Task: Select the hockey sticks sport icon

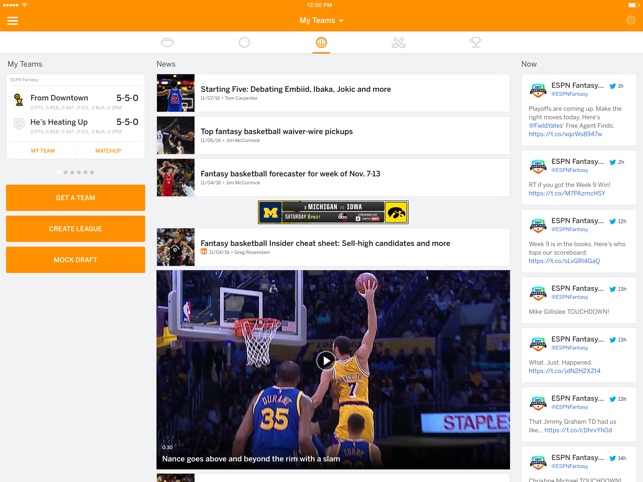Action: click(398, 43)
